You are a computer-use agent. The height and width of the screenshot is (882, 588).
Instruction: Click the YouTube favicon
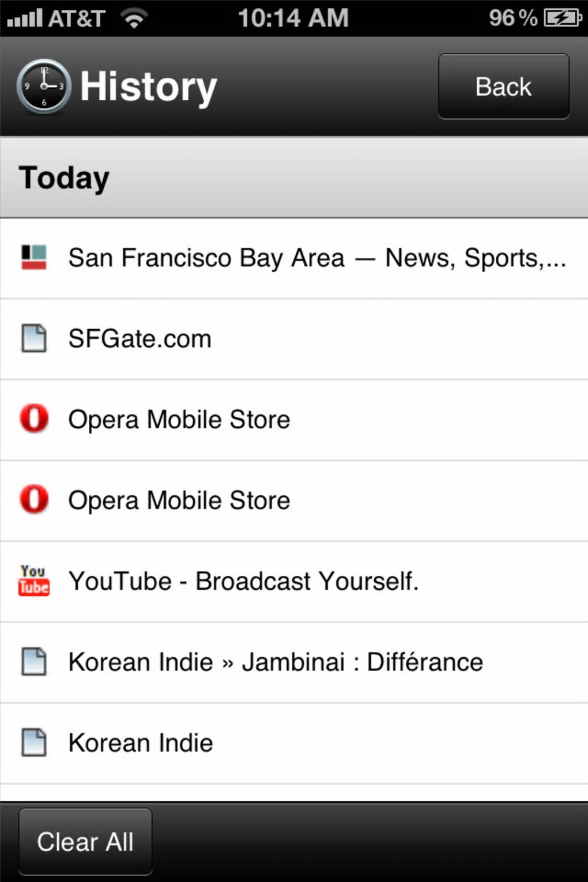coord(34,580)
